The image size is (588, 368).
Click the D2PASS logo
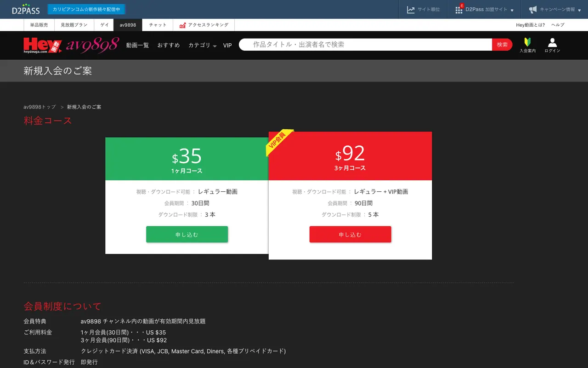coord(26,9)
